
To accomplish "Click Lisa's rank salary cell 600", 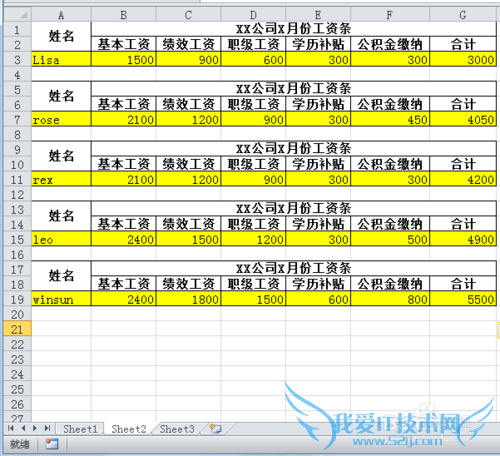I will click(x=253, y=60).
